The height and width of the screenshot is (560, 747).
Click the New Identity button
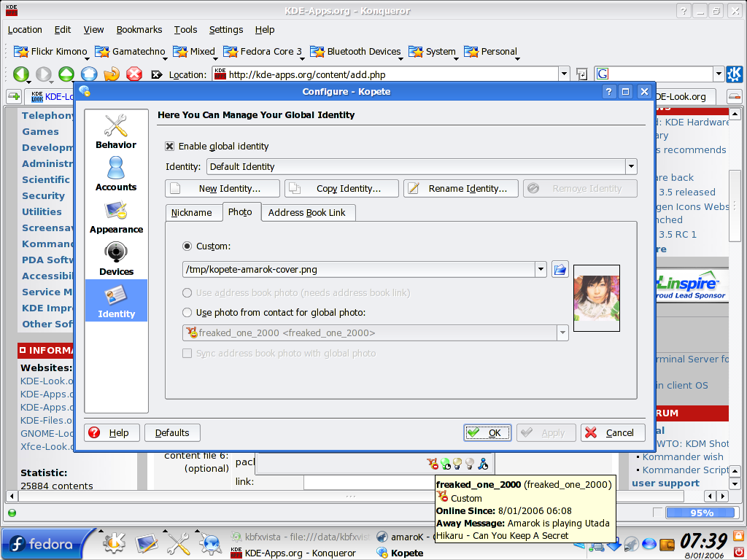pyautogui.click(x=222, y=189)
